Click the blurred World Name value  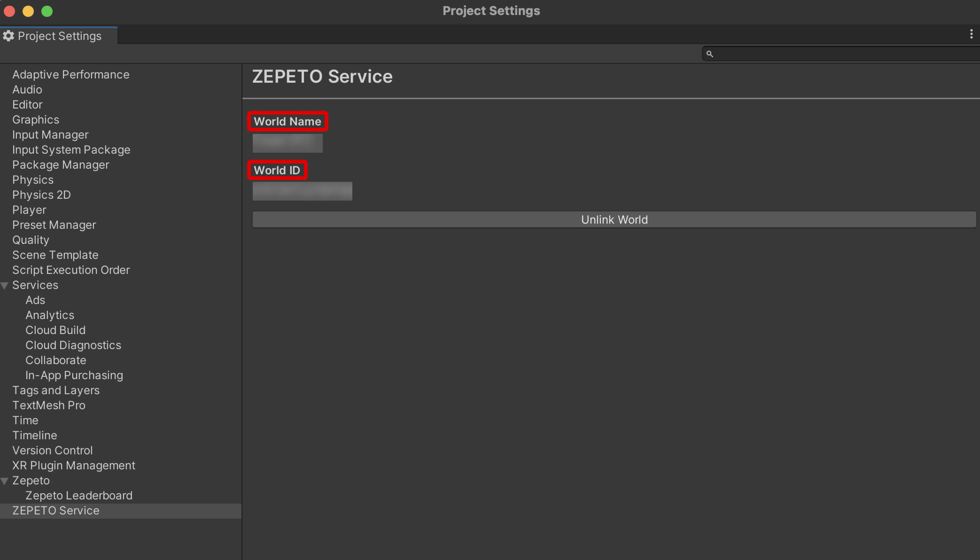[x=288, y=143]
